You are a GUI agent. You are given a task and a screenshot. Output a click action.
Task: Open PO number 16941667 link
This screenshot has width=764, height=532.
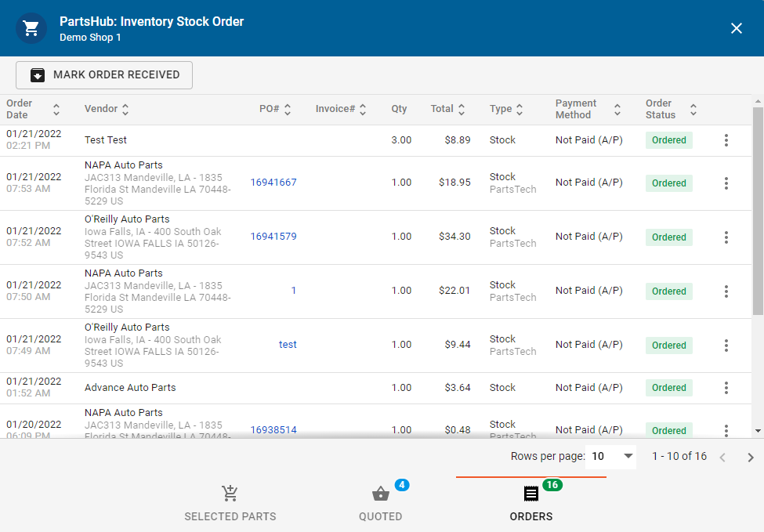273,183
